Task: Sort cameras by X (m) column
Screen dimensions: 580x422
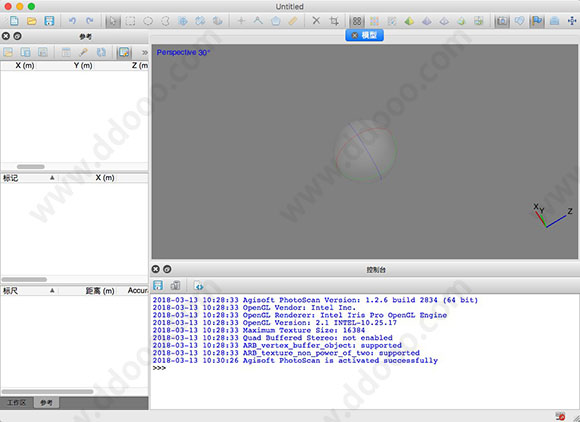Action: [25, 65]
